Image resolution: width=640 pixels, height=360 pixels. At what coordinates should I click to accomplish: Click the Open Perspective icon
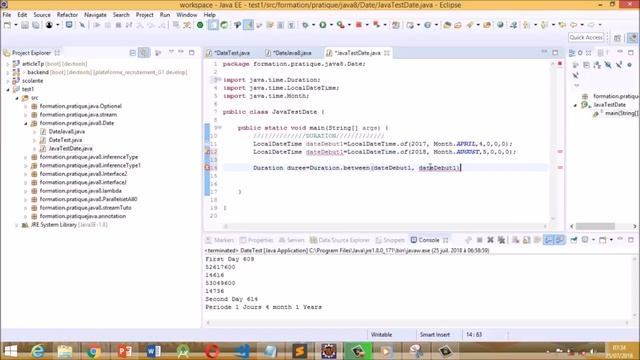tap(618, 38)
